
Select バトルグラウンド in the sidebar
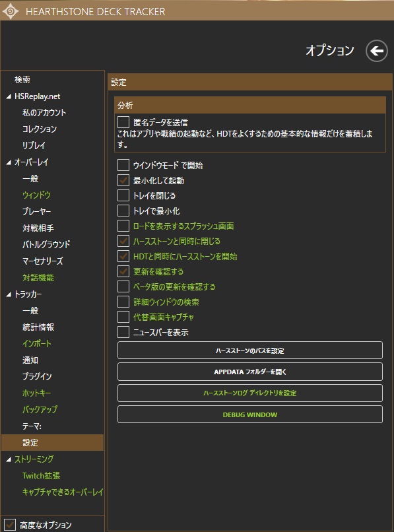tap(46, 244)
